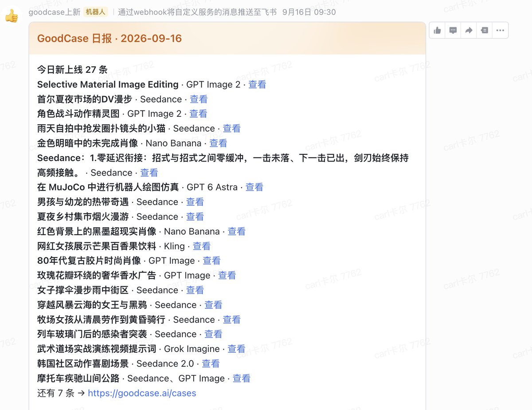Click the text 今日新上线 27 条

coord(72,70)
